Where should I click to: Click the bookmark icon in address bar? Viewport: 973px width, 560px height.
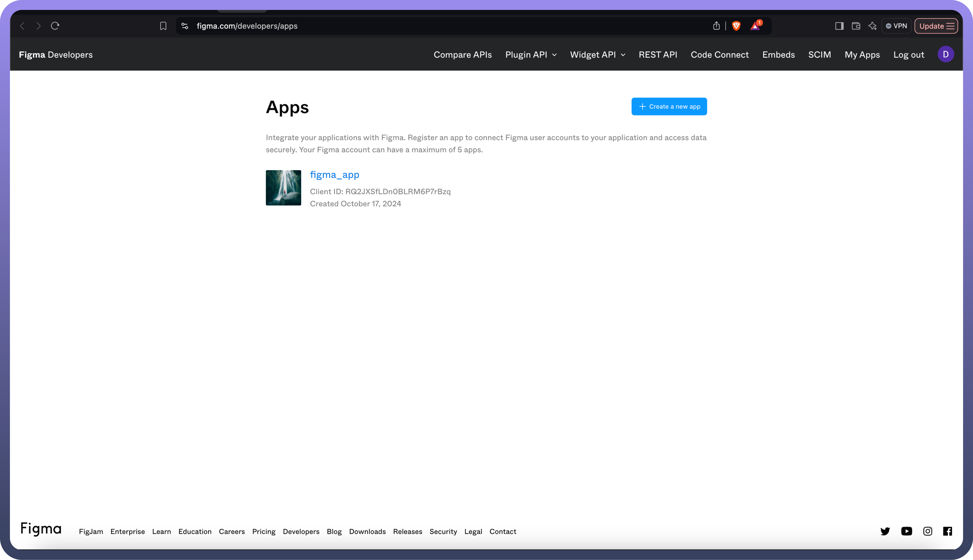tap(163, 26)
